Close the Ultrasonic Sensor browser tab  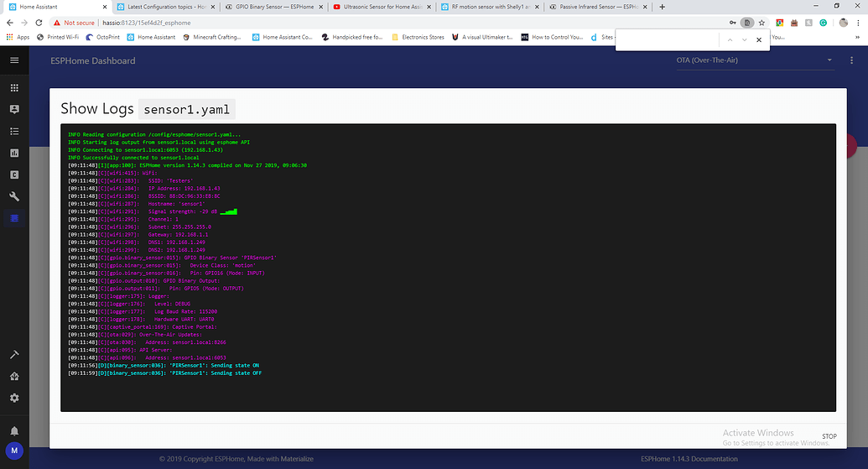429,7
